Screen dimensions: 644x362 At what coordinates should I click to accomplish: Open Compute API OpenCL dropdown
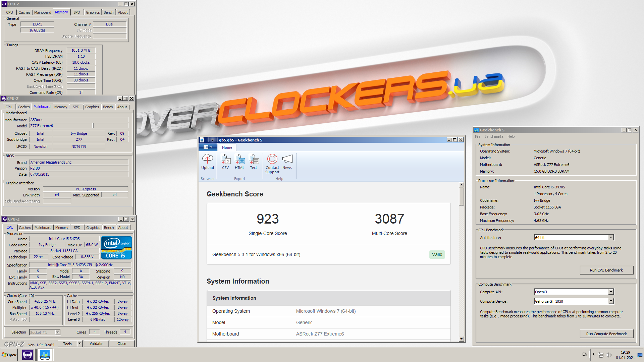(611, 292)
